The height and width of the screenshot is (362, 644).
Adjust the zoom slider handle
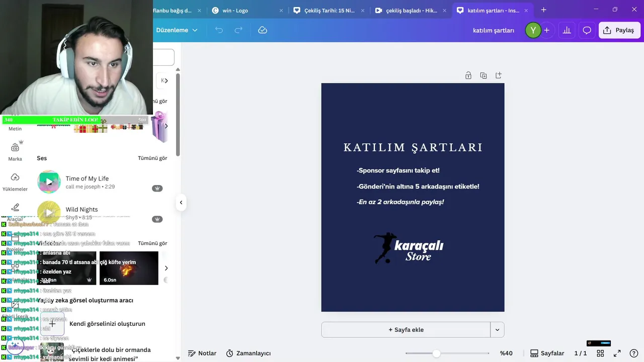(x=436, y=353)
